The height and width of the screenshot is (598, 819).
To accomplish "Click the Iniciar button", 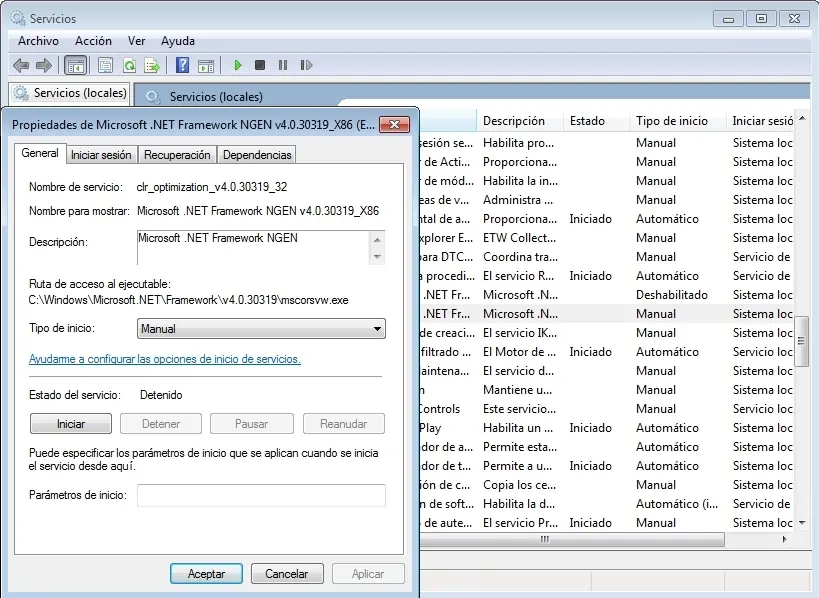I will pos(71,424).
